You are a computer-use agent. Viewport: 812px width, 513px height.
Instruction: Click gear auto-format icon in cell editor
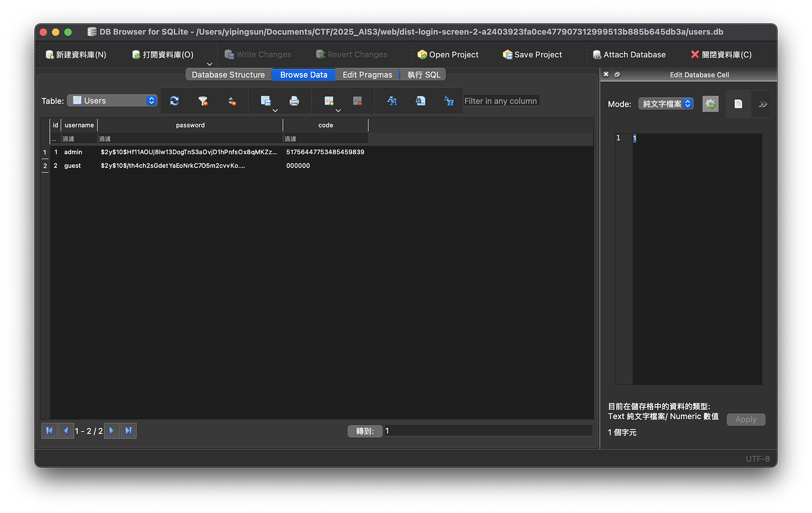[710, 104]
